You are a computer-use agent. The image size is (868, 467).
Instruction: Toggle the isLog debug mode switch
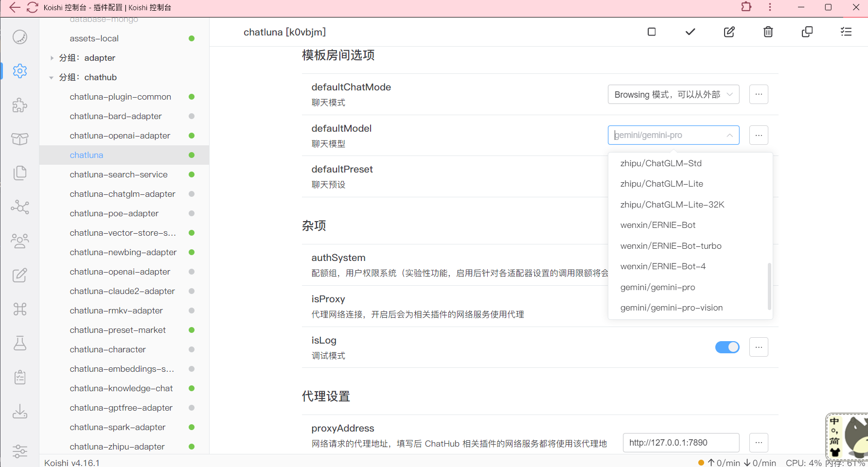(727, 347)
